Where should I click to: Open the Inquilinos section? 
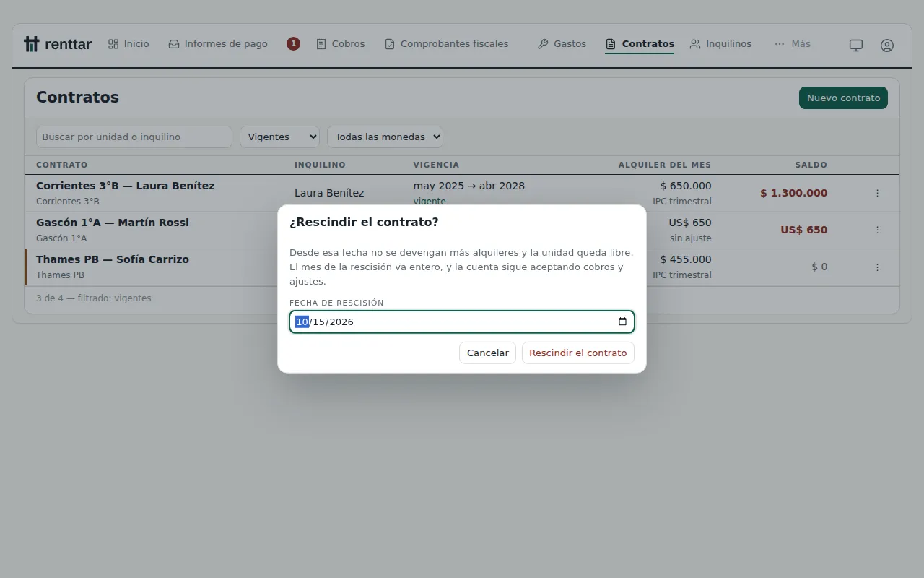tap(720, 44)
